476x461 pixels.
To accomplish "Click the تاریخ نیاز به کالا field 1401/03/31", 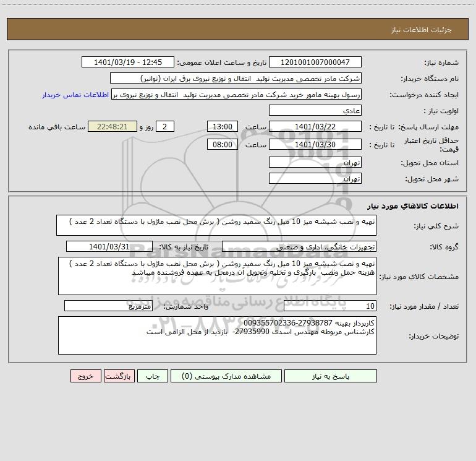I will [109, 246].
